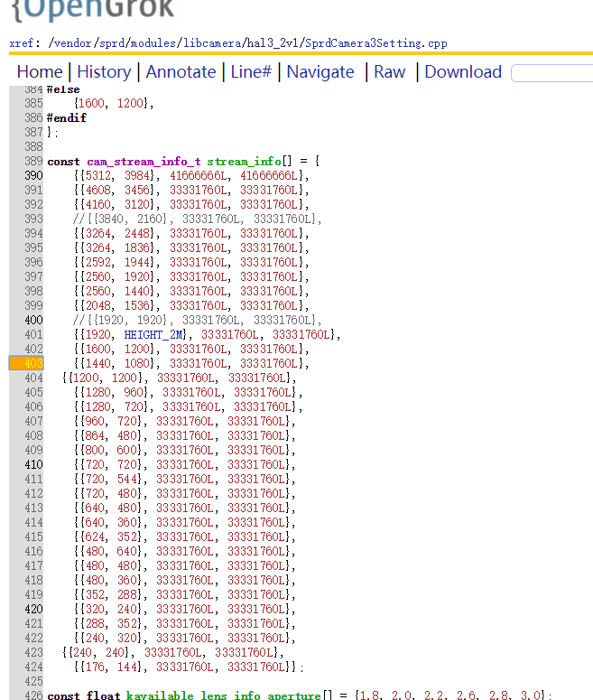Click the cam_stream_info_t type link
Viewport: 593px width, 700px height.
[x=144, y=161]
